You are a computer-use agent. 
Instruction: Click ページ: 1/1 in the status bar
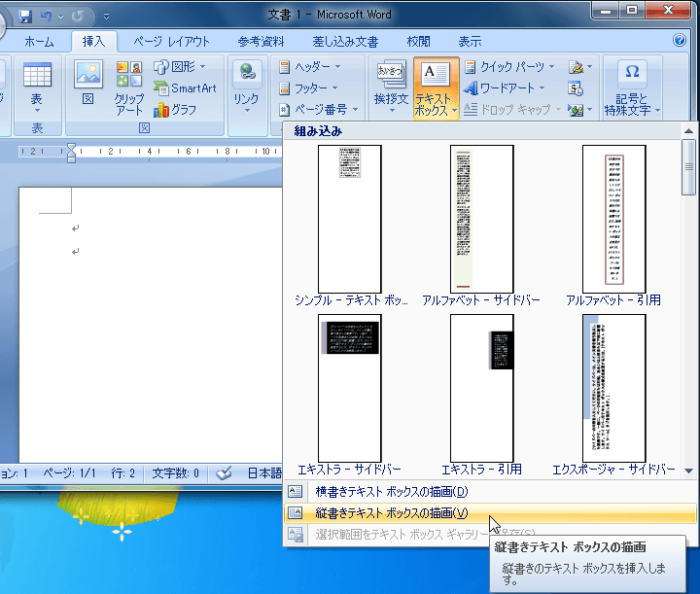pos(69,473)
